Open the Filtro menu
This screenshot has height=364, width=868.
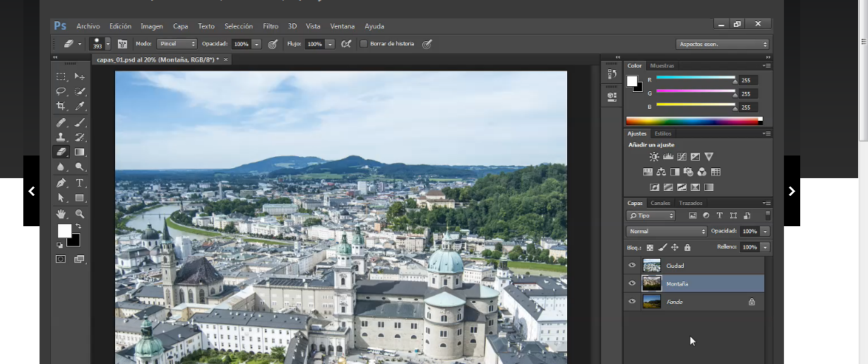270,26
